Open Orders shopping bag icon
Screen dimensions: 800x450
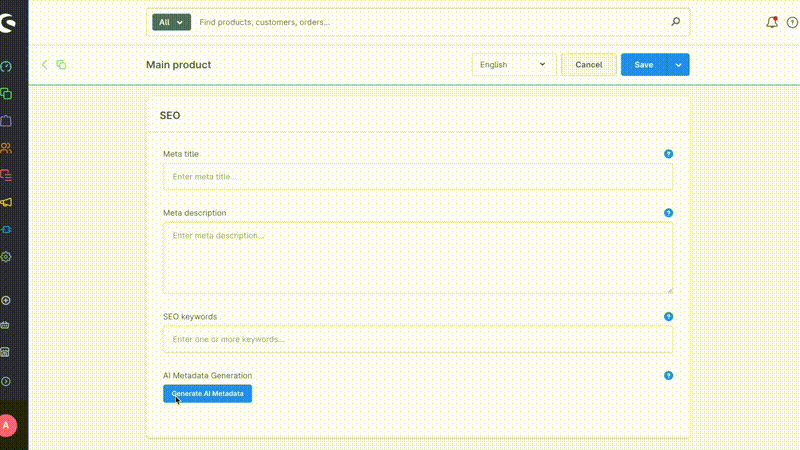coord(6,121)
